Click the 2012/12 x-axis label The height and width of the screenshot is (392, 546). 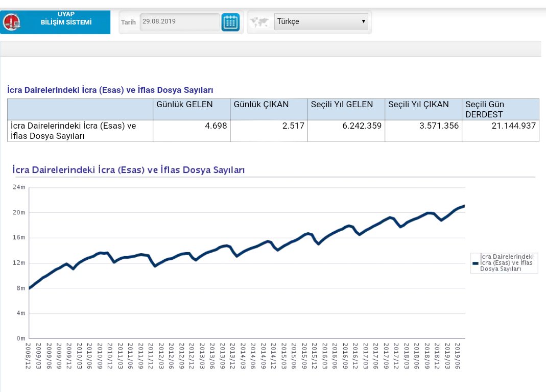tap(192, 356)
